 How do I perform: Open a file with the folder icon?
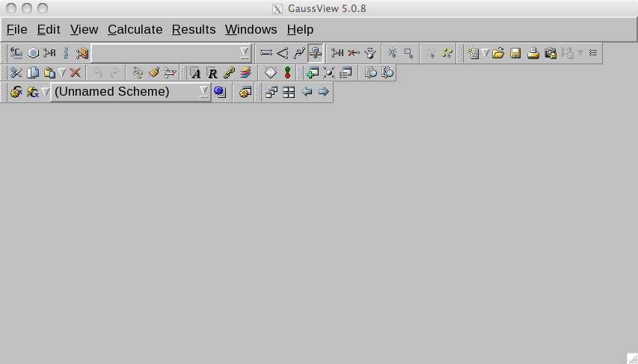point(498,53)
